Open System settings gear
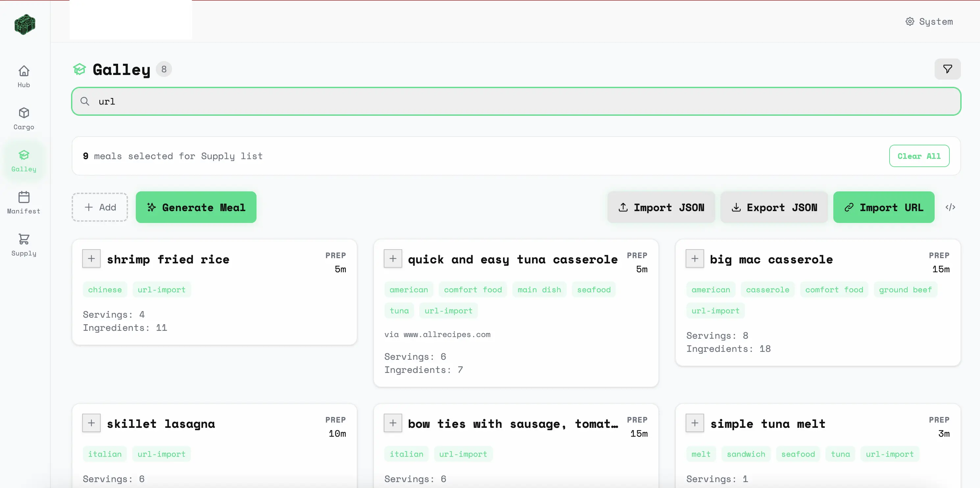The height and width of the screenshot is (488, 980). click(x=929, y=21)
